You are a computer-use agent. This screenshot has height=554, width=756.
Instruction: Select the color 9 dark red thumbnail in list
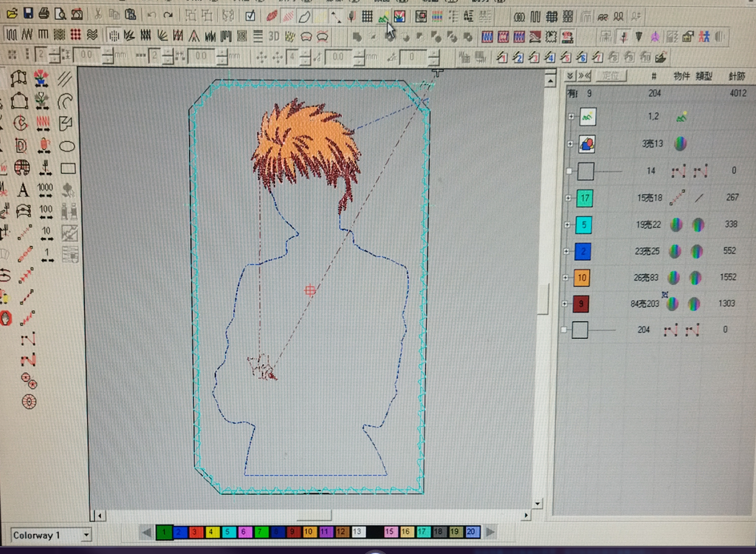[x=580, y=304]
